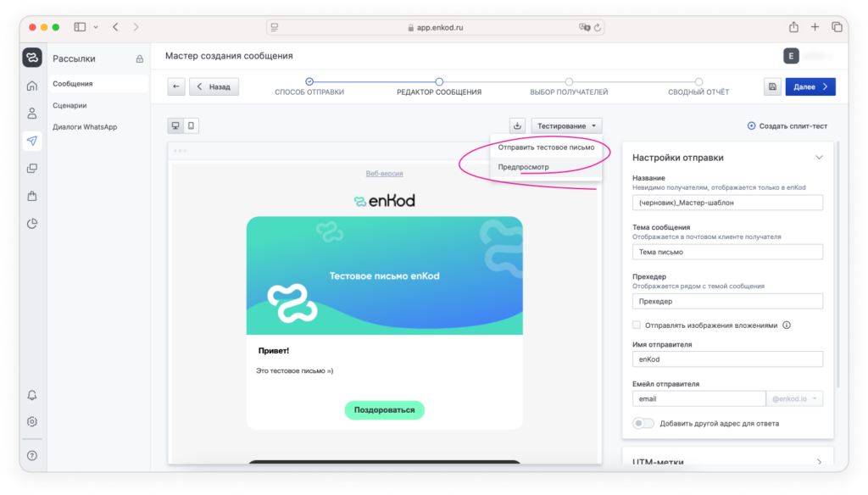The image size is (868, 495).
Task: Click the Емейл отправителя input field
Action: point(699,398)
